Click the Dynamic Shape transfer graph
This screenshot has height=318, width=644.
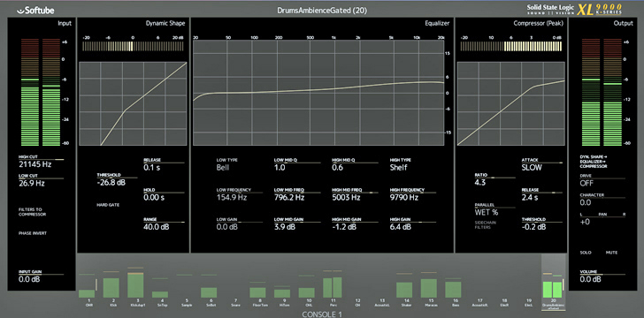tap(133, 103)
